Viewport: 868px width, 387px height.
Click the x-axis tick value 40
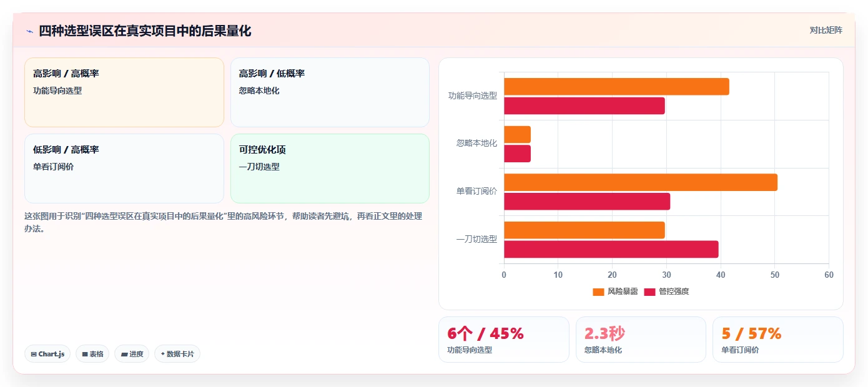[721, 275]
